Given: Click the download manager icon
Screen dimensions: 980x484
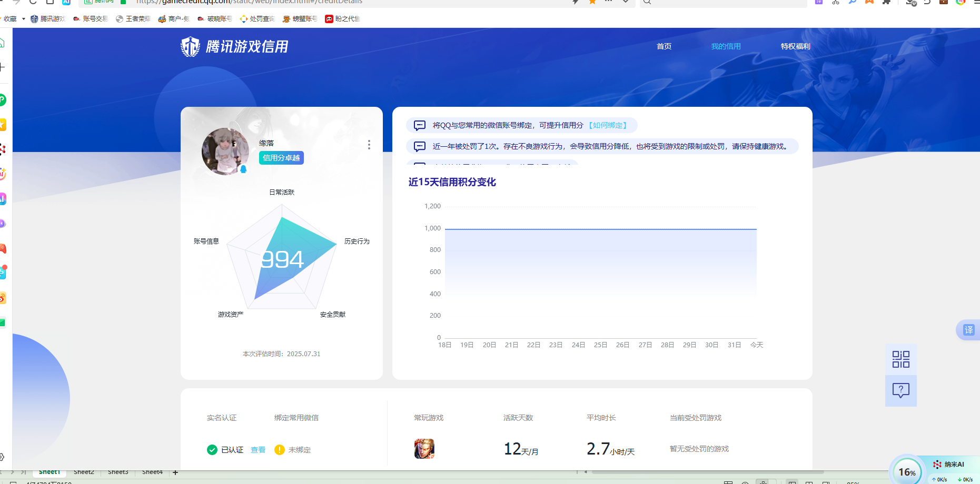Looking at the screenshot, I should (x=910, y=2).
